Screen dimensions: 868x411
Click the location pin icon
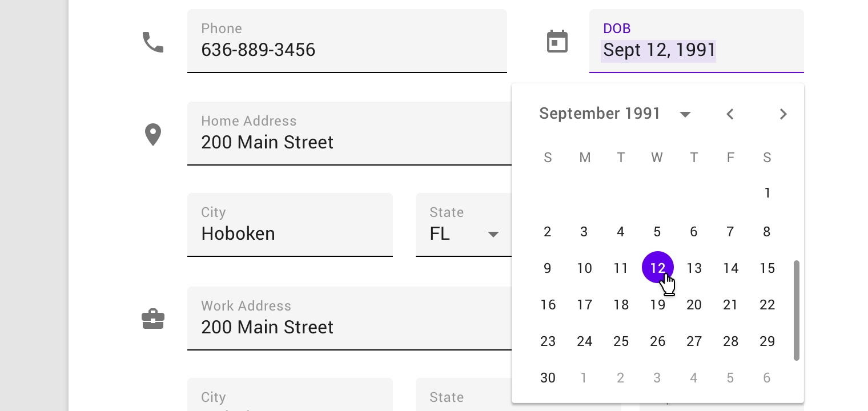pyautogui.click(x=153, y=135)
